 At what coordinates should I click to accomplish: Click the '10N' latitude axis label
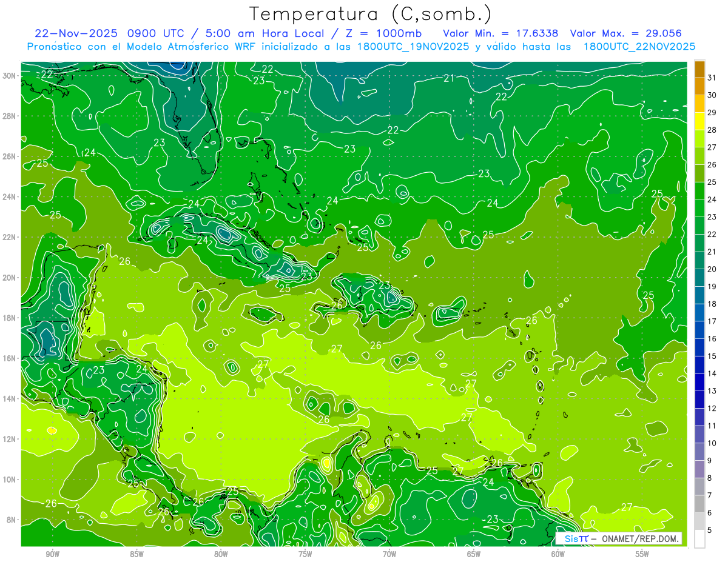click(9, 480)
